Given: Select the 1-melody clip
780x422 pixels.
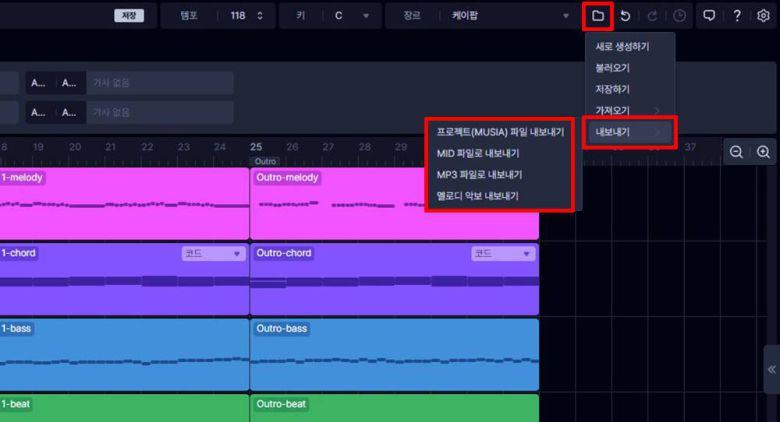Looking at the screenshot, I should (x=124, y=204).
